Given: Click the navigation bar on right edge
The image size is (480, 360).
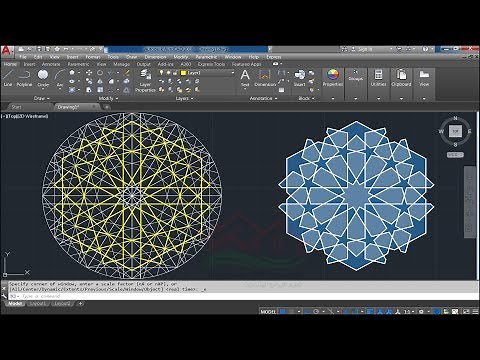Looking at the screenshot, I should click(x=469, y=202).
